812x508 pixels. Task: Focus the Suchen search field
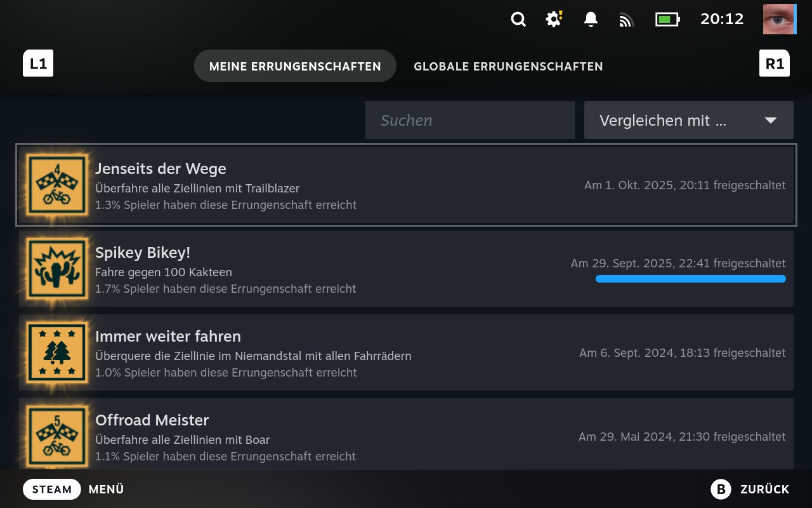point(469,120)
